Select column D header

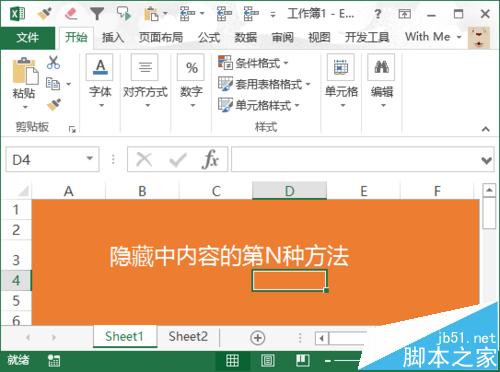point(289,191)
